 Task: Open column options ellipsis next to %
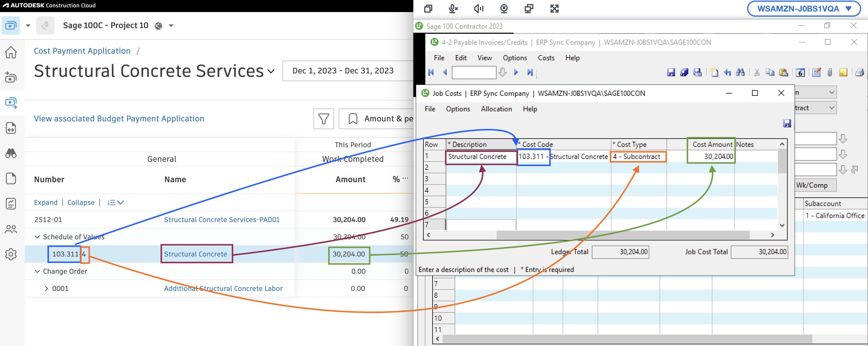[x=405, y=178]
